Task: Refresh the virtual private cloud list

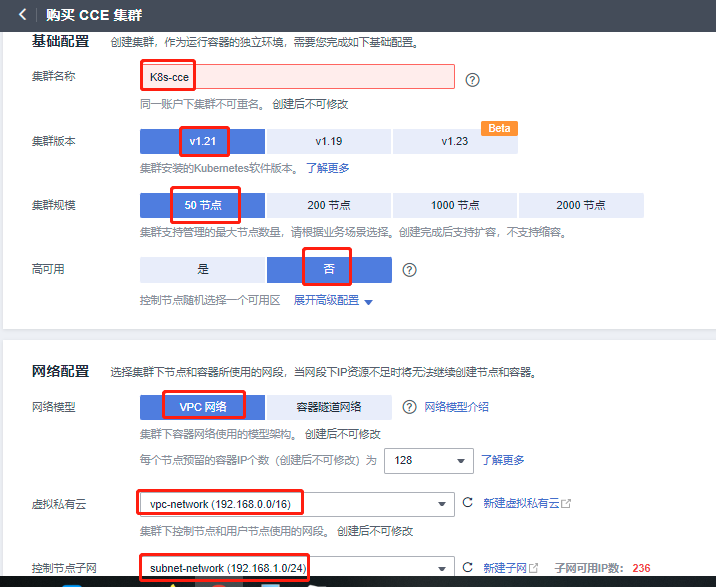Action: pos(467,503)
